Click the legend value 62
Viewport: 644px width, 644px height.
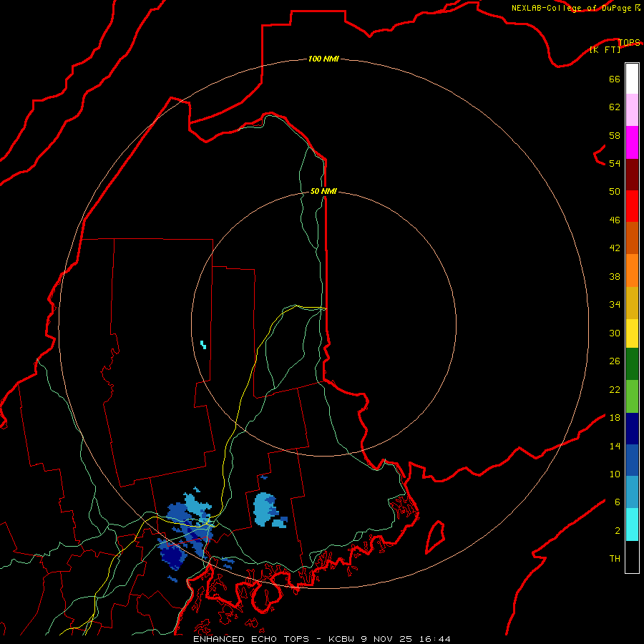pyautogui.click(x=615, y=107)
